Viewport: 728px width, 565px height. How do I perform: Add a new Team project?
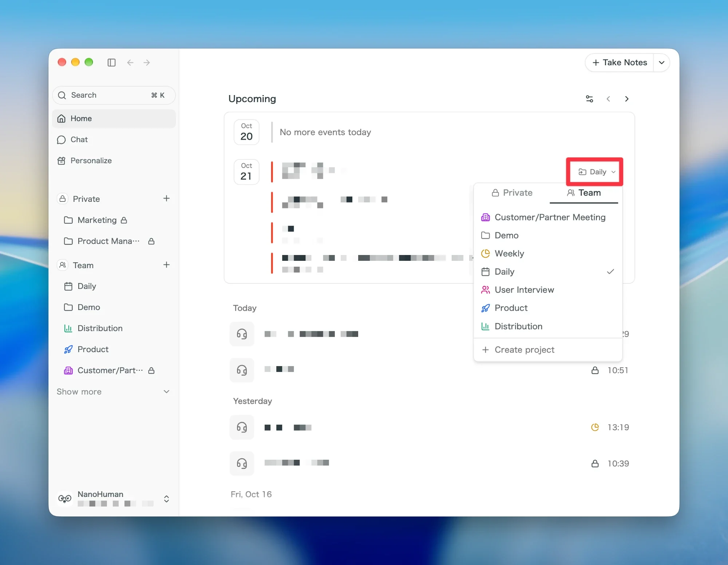(166, 265)
